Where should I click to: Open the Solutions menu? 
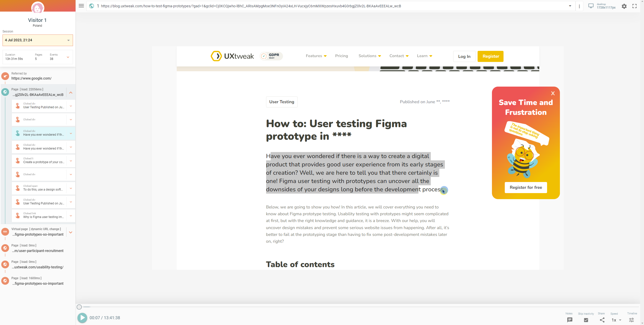370,56
